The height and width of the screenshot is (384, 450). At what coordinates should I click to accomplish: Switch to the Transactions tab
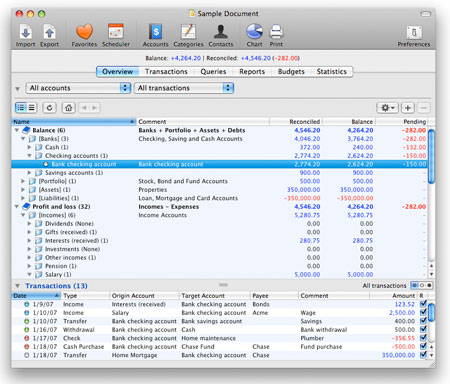[x=166, y=72]
